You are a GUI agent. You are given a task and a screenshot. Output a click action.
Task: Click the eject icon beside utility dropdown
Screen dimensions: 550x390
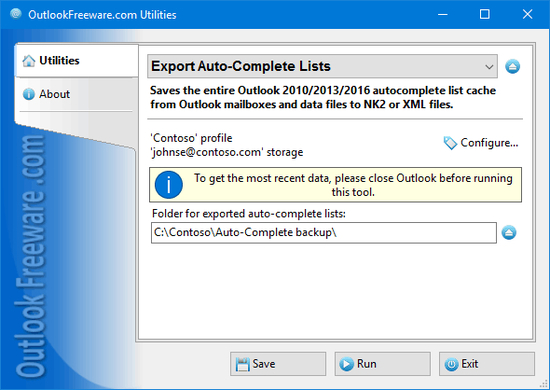coord(512,67)
